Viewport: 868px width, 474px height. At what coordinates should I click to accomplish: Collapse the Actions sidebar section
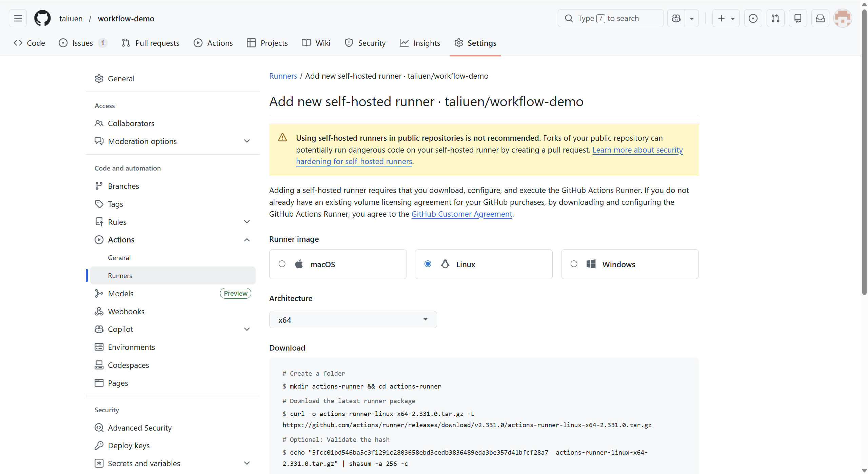coord(247,240)
